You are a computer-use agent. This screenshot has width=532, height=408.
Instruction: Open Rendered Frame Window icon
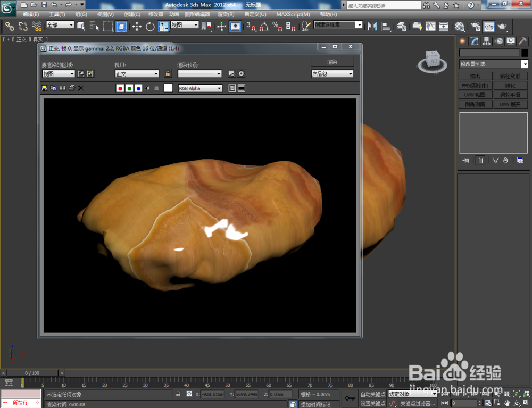point(489,27)
